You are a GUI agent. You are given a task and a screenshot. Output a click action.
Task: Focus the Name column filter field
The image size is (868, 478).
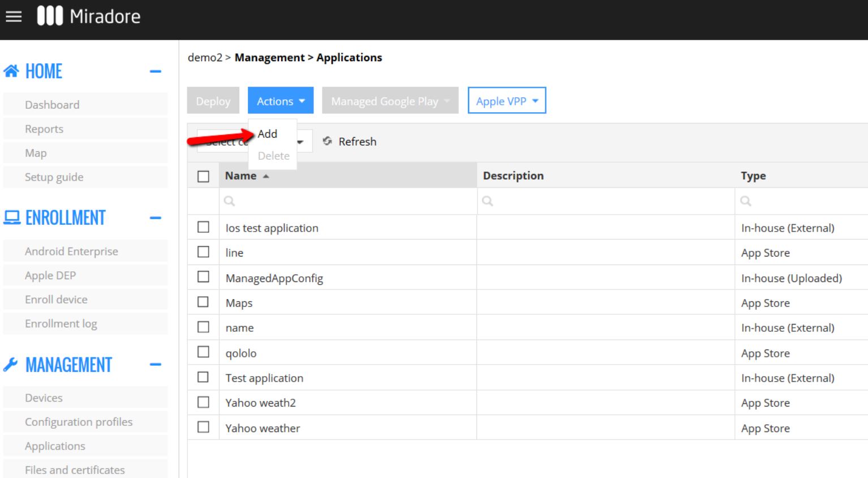coord(348,201)
